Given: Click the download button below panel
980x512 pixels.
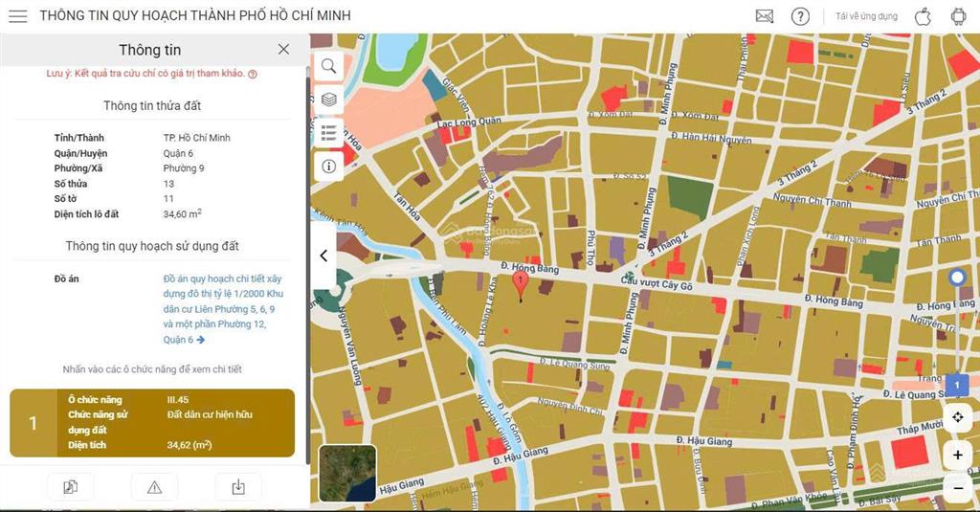Looking at the screenshot, I should pyautogui.click(x=238, y=487).
